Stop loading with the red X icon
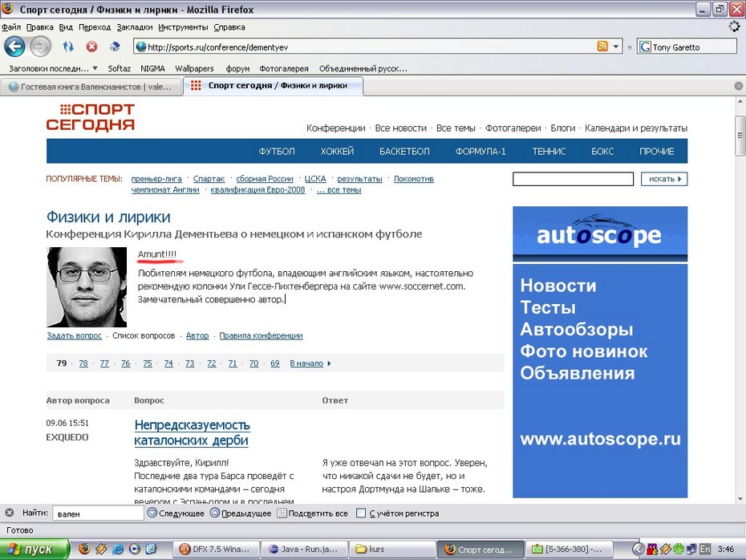This screenshot has height=560, width=746. 91,47
